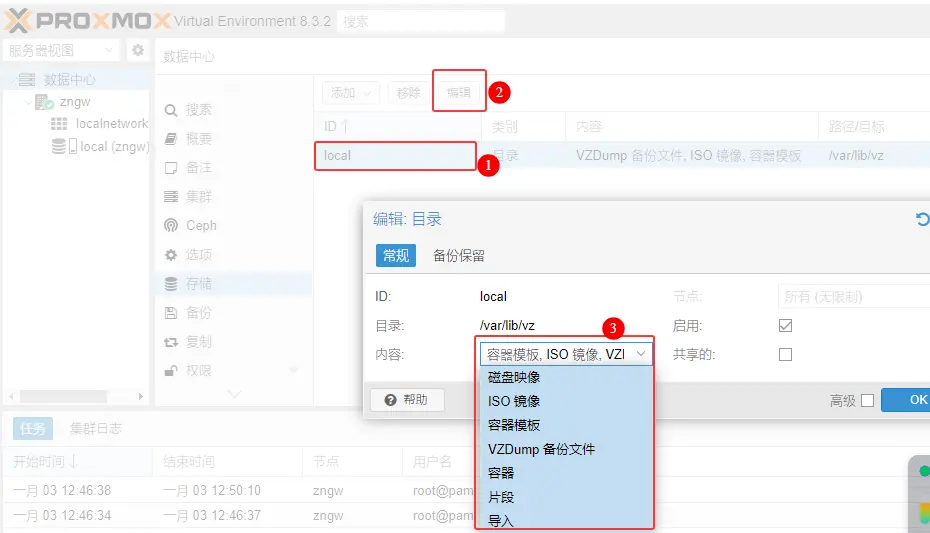Click the 编辑 edit button

point(459,93)
